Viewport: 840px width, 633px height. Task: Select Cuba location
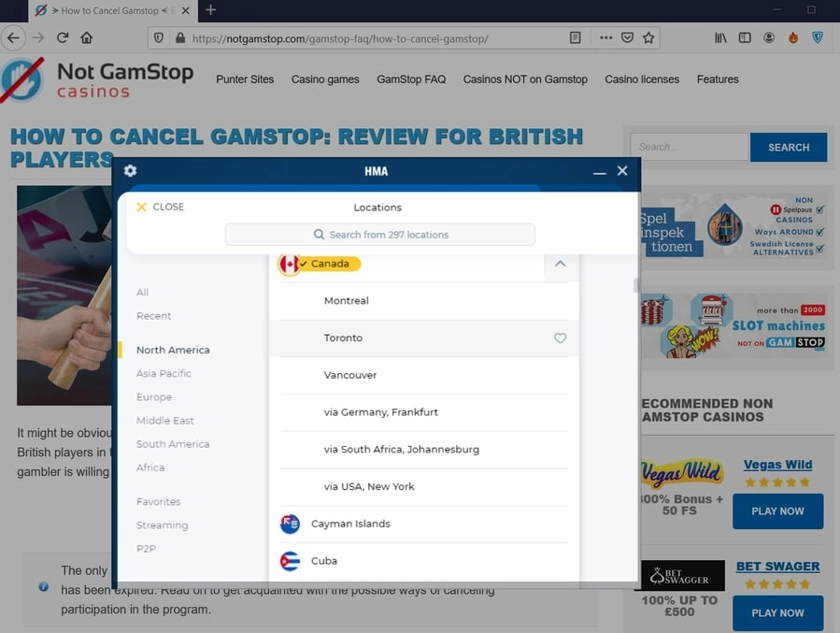click(424, 561)
